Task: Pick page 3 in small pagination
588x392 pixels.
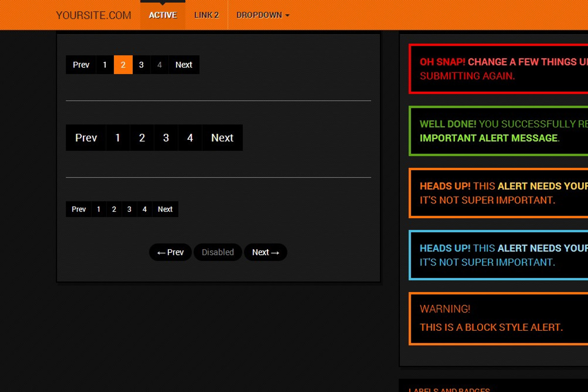Action: 129,209
